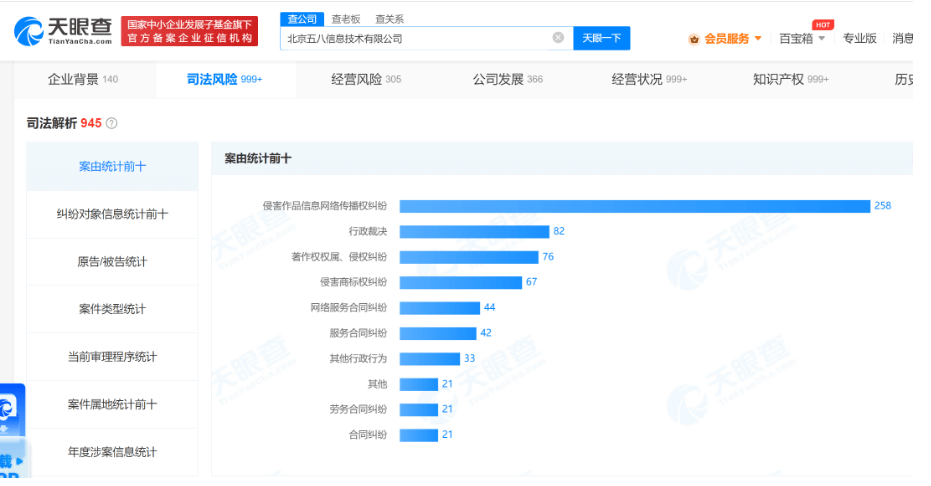Click the 著作权权属、侵权纠纷 bar valued 76
Screen dimensions: 931x486
point(469,257)
